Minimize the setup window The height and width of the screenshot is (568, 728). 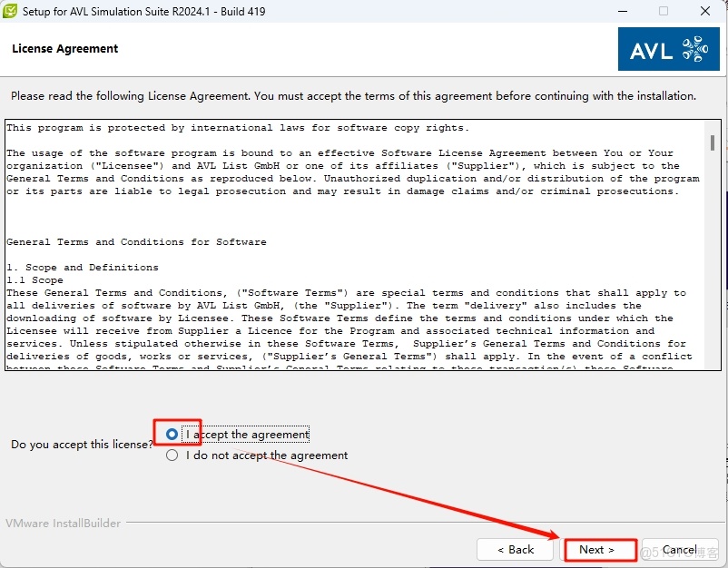(623, 11)
